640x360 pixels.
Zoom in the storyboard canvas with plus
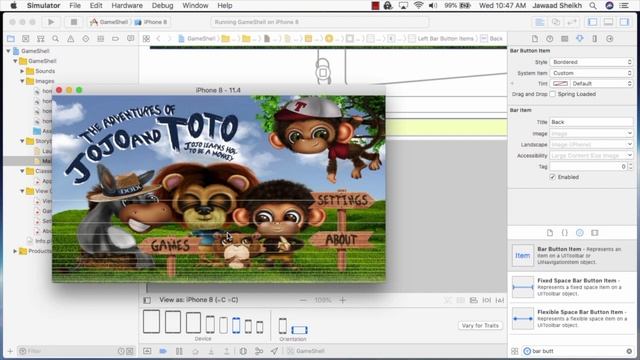point(342,300)
